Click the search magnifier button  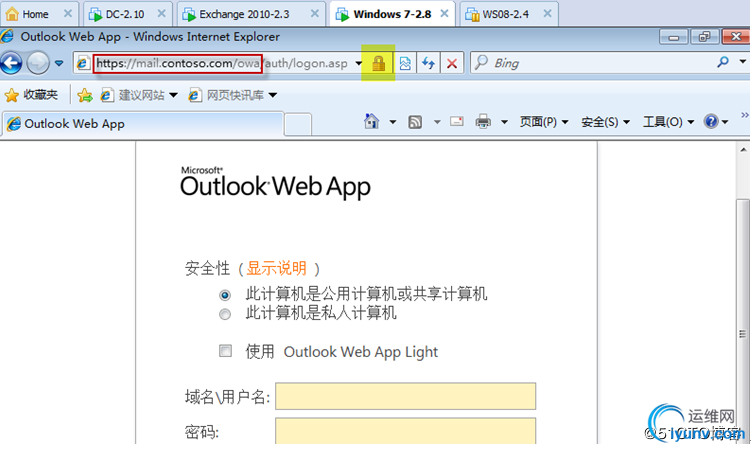pos(723,62)
